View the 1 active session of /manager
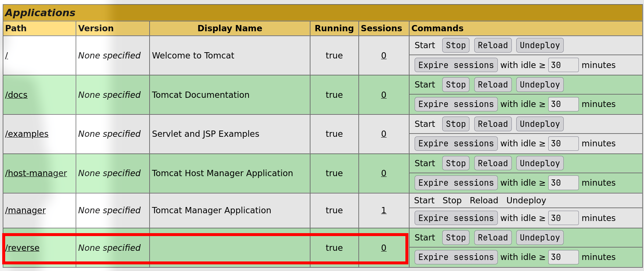The height and width of the screenshot is (271, 644). (x=384, y=210)
